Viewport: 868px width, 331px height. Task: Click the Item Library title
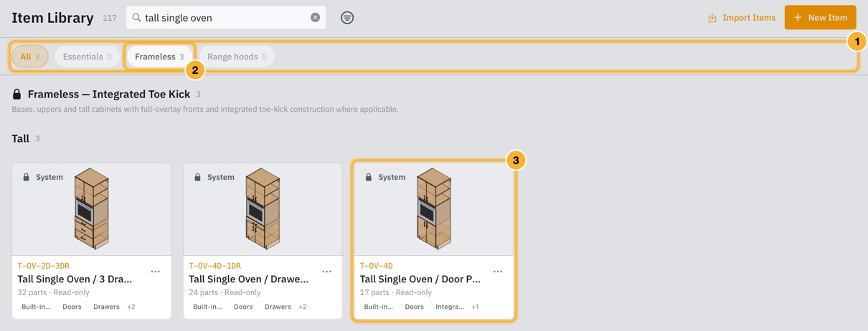tap(52, 18)
